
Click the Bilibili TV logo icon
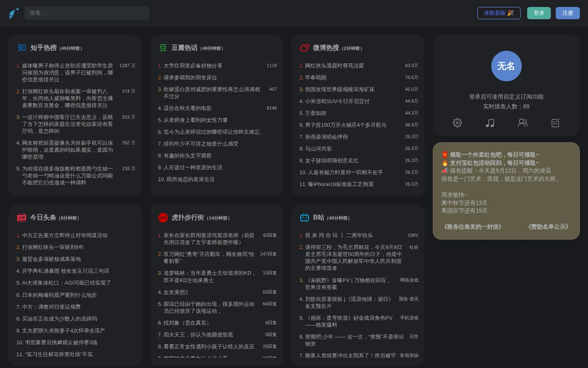(x=305, y=218)
